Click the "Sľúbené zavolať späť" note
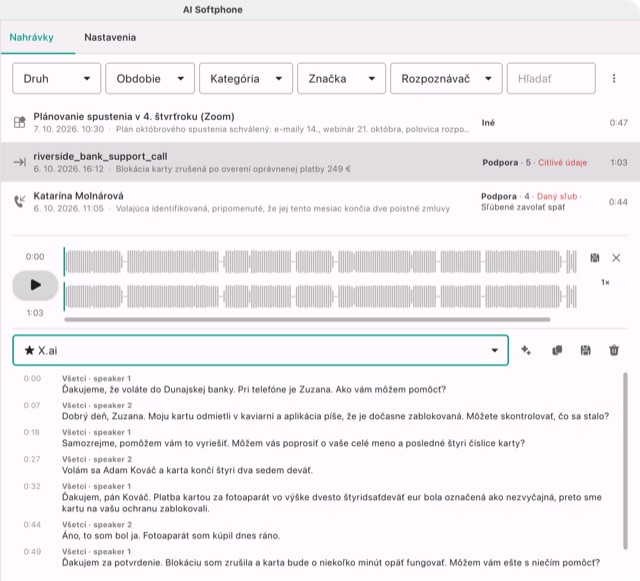Viewport: 640px width, 581px height. coord(523,207)
